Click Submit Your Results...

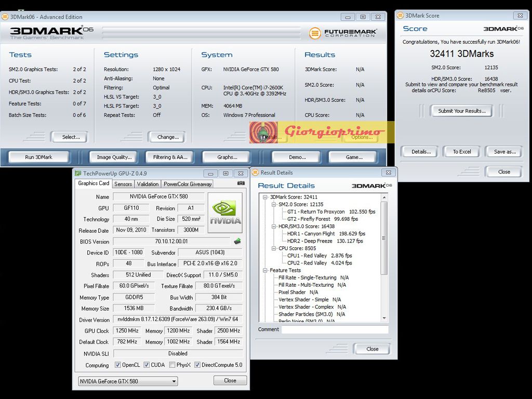point(461,111)
